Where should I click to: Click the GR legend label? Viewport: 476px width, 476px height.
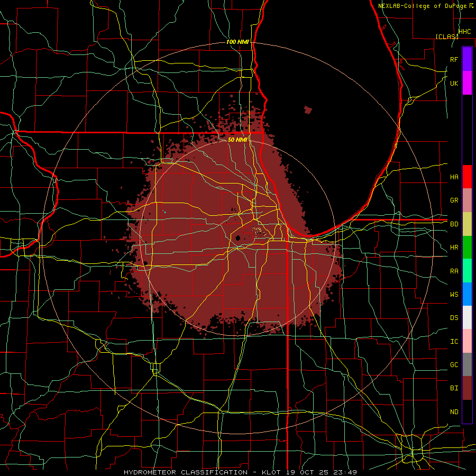[454, 200]
